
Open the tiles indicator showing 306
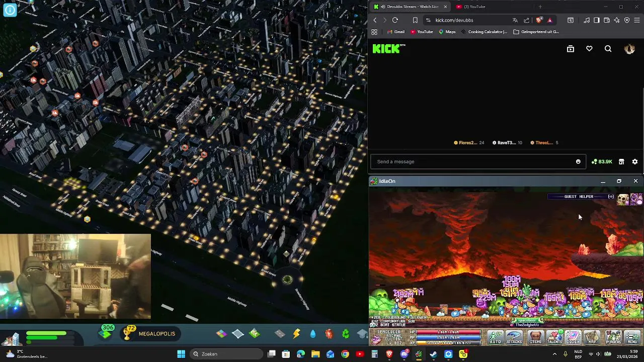[107, 331]
